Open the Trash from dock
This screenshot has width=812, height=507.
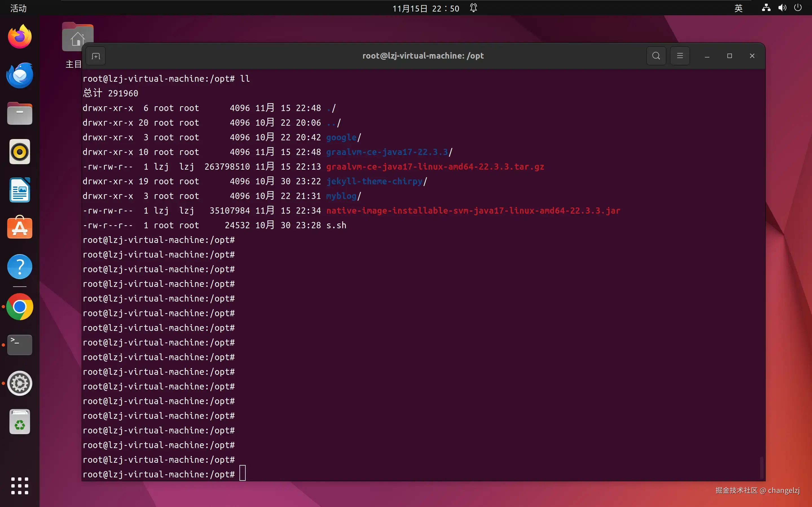coord(20,422)
